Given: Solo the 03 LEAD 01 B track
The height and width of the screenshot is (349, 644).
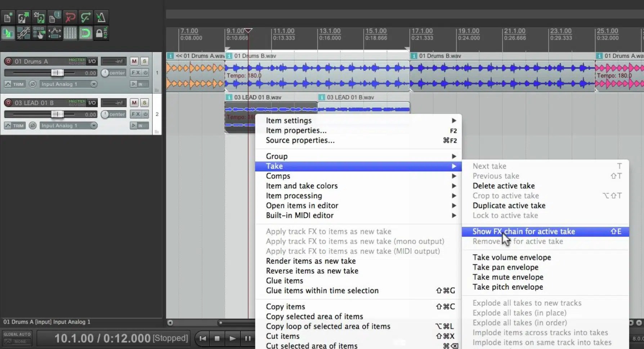Looking at the screenshot, I should [144, 103].
